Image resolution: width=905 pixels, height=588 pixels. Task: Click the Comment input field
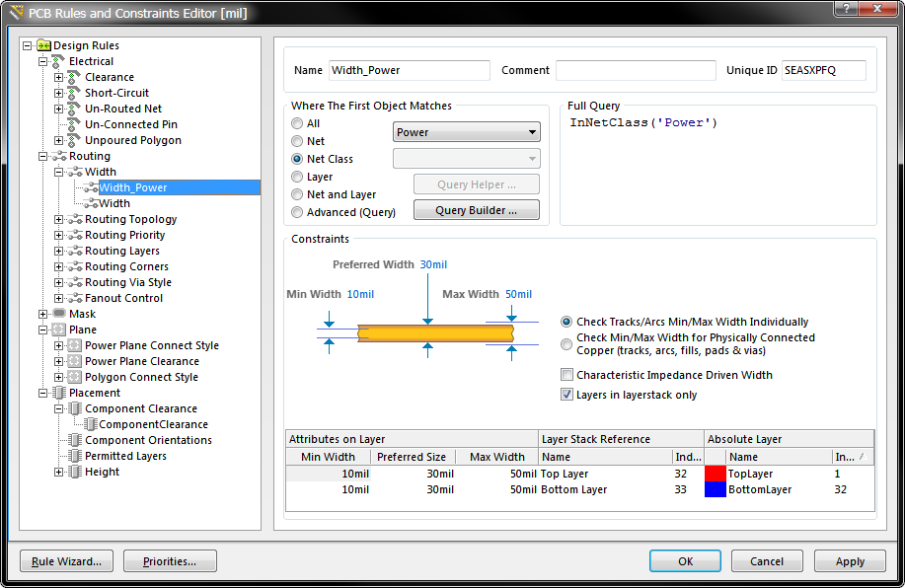(636, 70)
